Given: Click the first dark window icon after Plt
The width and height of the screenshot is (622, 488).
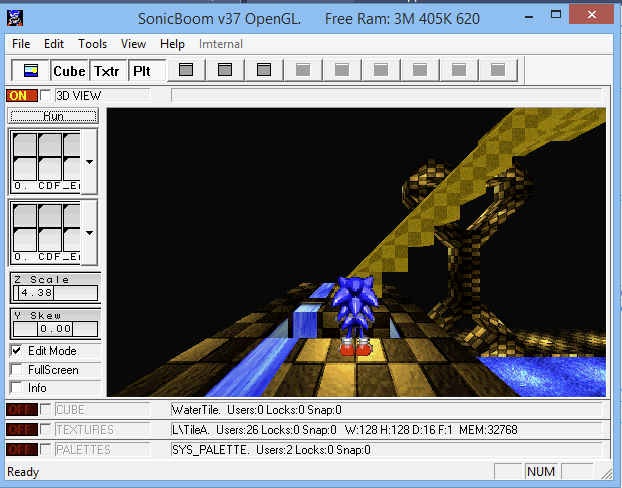Looking at the screenshot, I should point(186,70).
